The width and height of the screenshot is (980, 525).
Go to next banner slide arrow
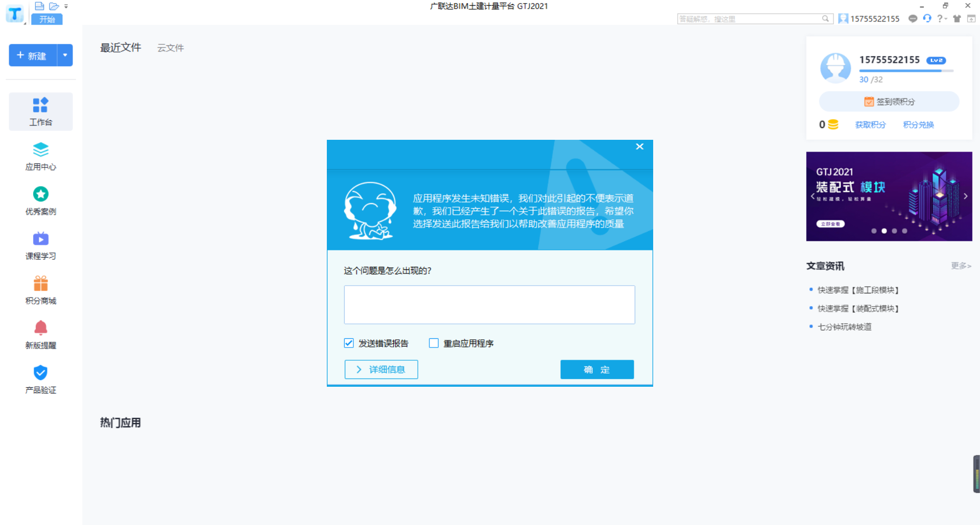tap(965, 196)
